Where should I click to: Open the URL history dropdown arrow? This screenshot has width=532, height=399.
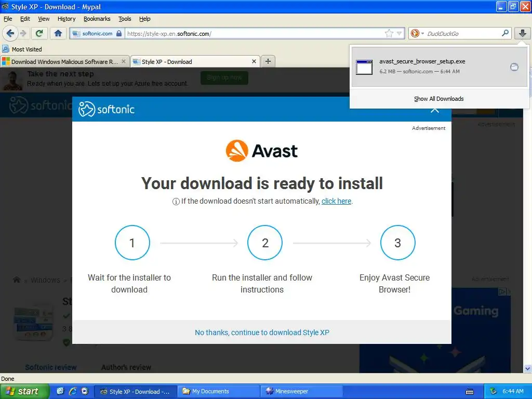coord(400,33)
